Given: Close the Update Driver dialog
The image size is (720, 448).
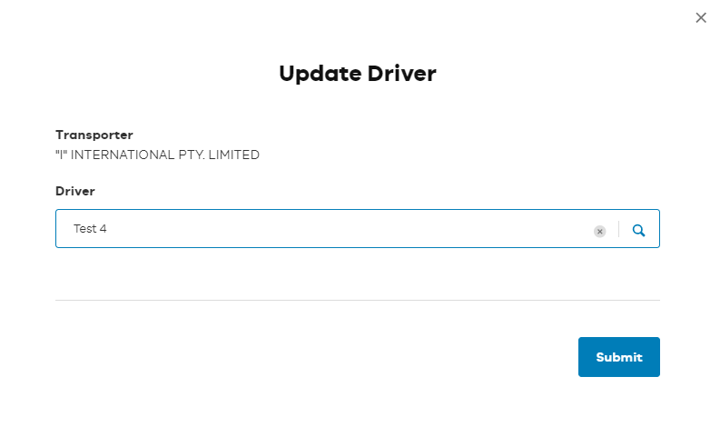Looking at the screenshot, I should (x=701, y=17).
